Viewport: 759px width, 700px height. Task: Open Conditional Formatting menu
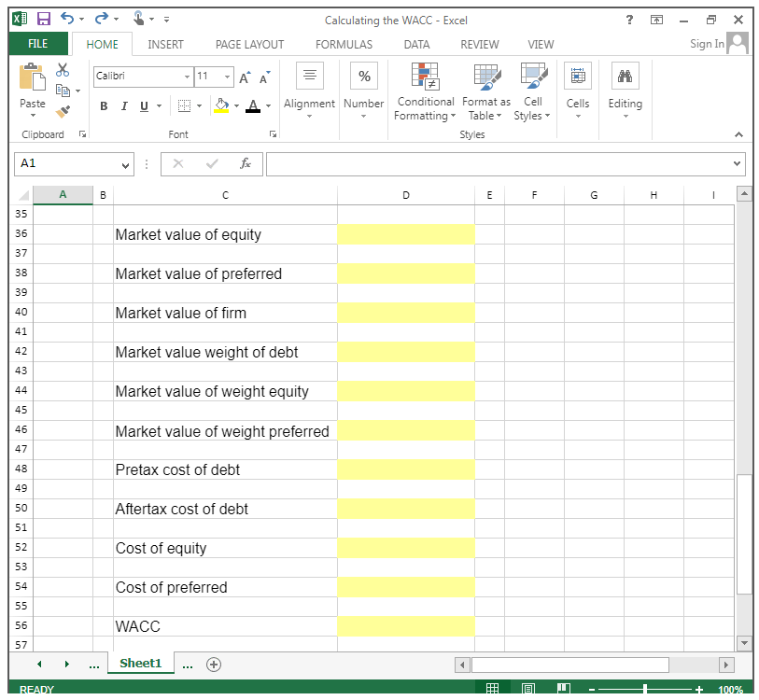pos(426,92)
